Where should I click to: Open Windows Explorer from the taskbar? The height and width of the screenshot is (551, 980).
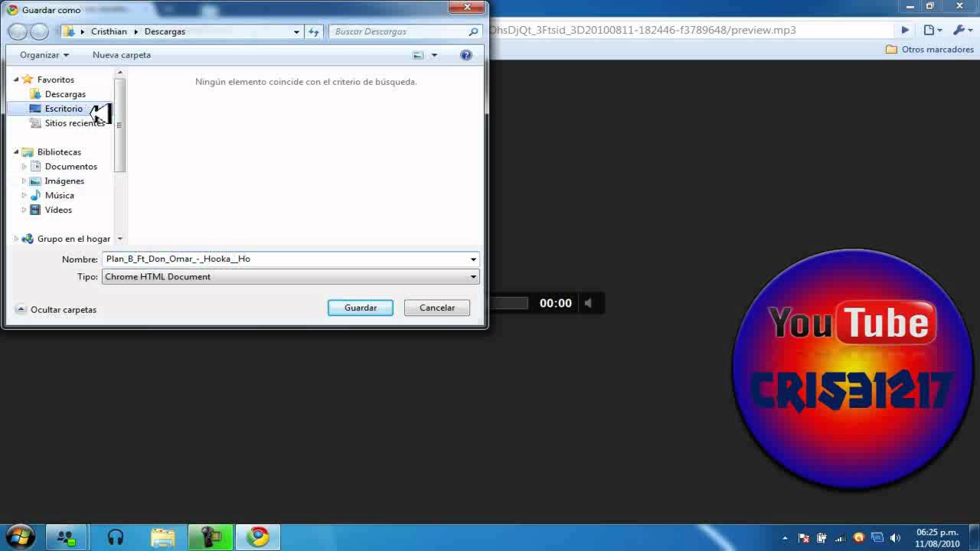[162, 537]
